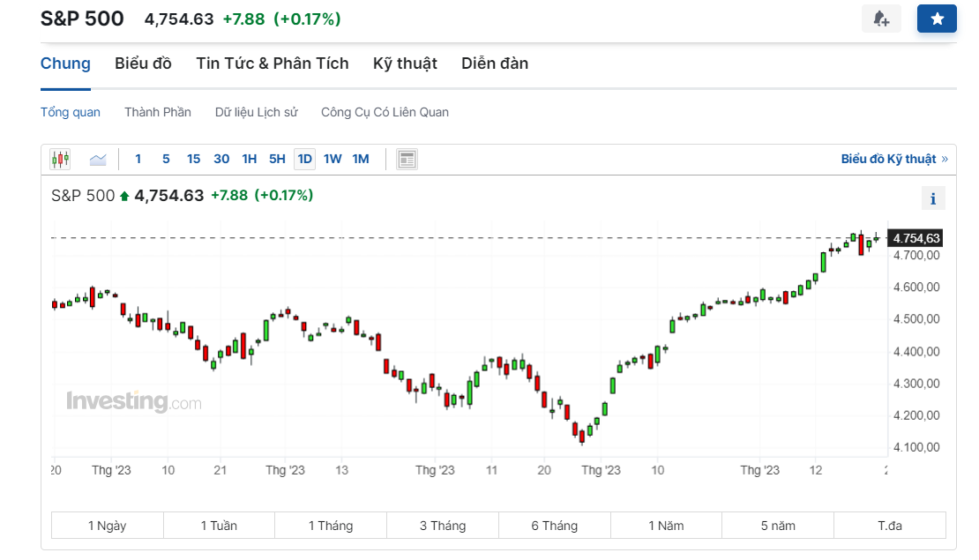979x560 pixels.
Task: Set chart interval to 15 minutes
Action: [193, 160]
